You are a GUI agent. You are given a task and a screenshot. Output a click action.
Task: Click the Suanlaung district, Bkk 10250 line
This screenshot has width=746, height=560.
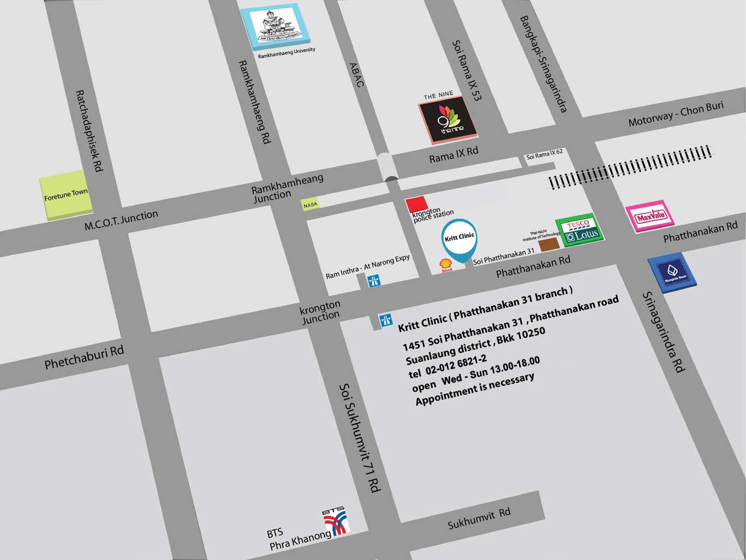tap(476, 346)
